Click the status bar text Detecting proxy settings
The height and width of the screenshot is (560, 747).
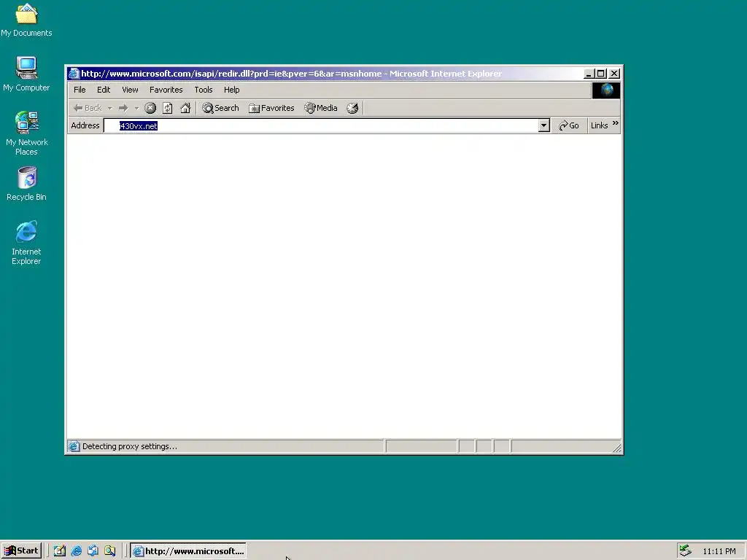click(130, 446)
